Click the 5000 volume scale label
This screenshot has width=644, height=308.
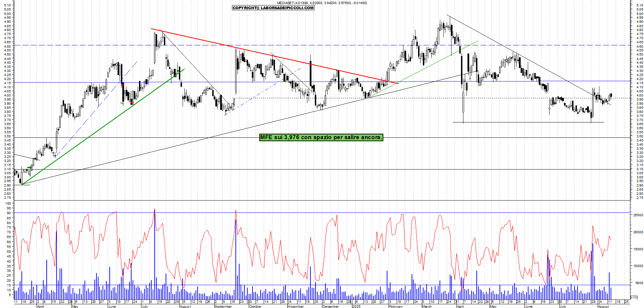tap(639, 283)
